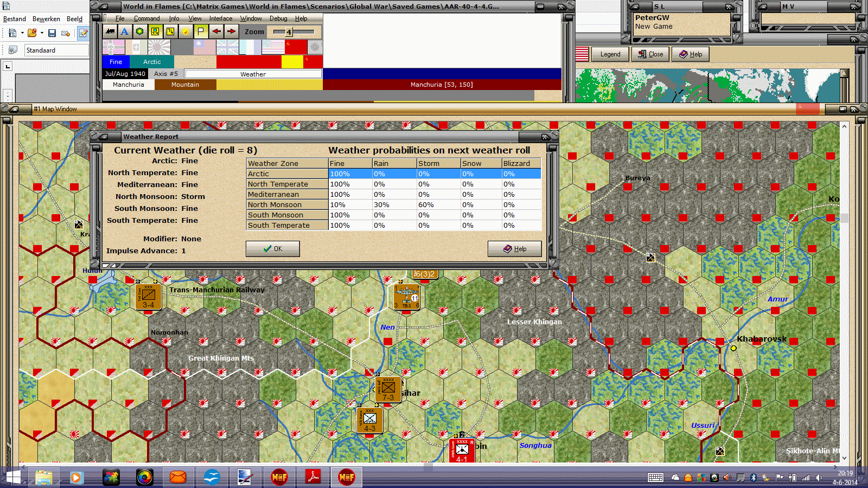Select the Arctic row in weather table
This screenshot has height=488, width=868.
coord(394,174)
